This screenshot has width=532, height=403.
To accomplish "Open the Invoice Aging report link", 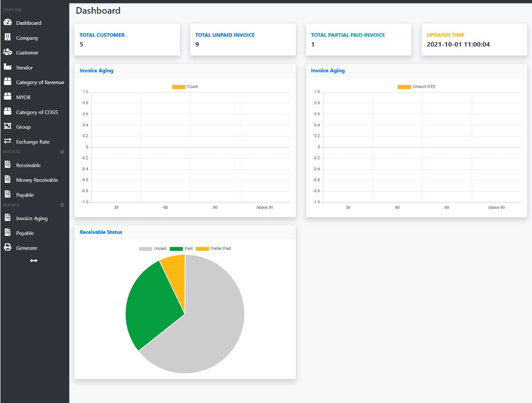I will pos(31,218).
